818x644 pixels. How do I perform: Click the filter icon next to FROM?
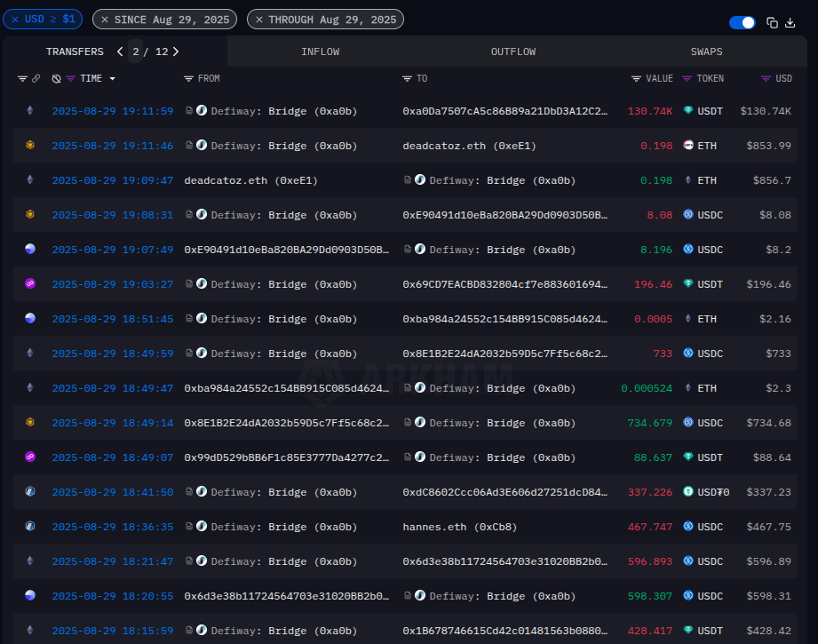click(x=188, y=79)
